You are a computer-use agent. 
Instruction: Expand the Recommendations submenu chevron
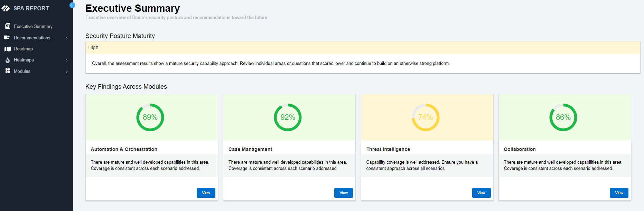click(67, 38)
